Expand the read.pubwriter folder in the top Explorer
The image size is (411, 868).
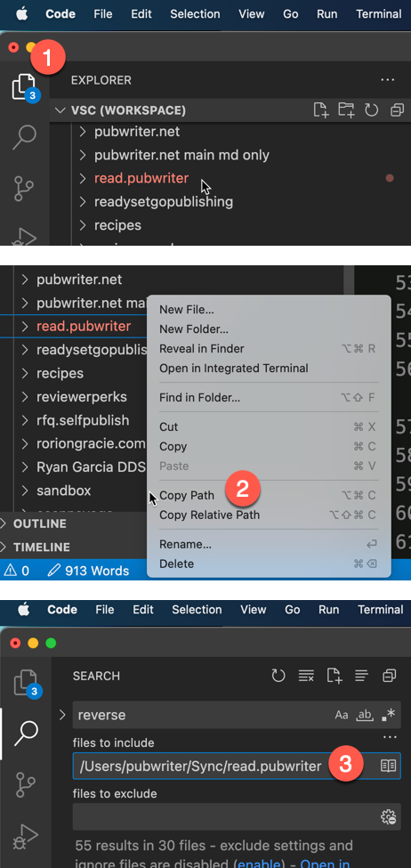point(83,178)
